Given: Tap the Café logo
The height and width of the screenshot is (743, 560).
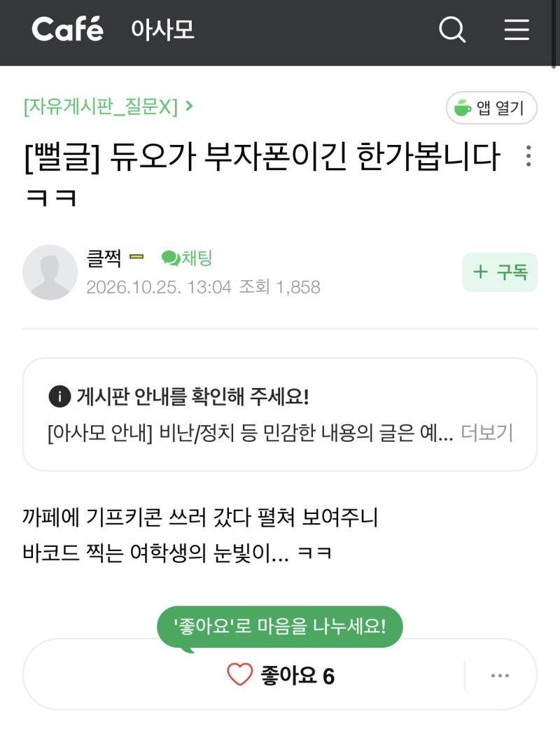Looking at the screenshot, I should tap(67, 29).
